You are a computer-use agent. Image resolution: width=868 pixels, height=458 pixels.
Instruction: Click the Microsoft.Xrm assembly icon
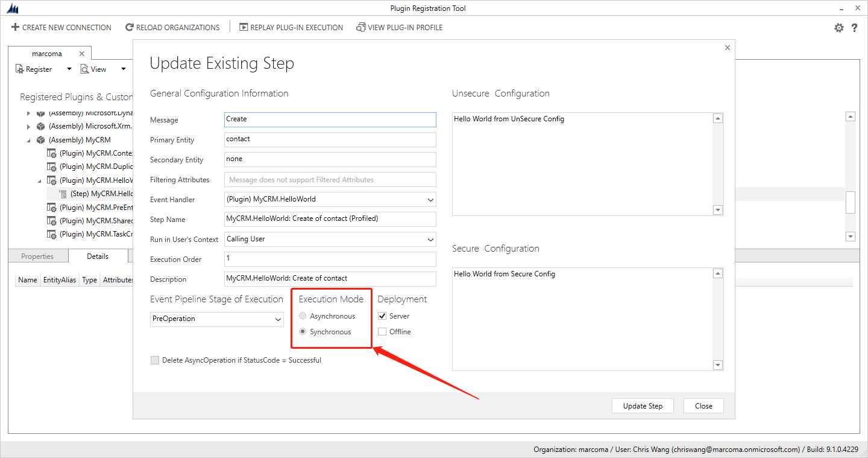[x=41, y=126]
